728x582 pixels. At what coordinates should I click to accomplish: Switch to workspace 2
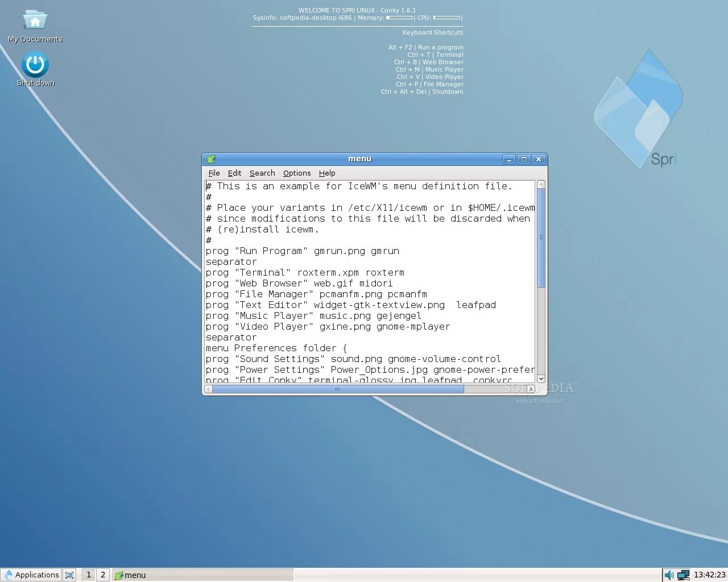[103, 575]
